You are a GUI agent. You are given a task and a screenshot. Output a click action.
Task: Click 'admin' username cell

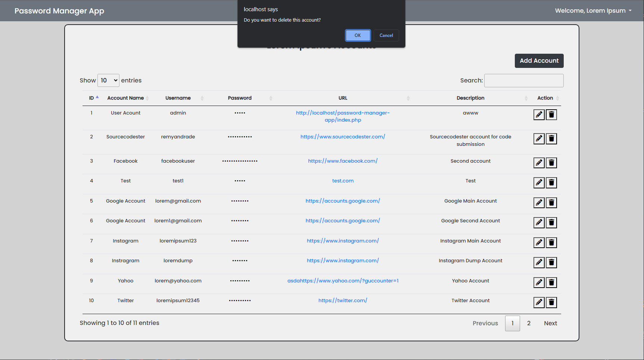[x=178, y=113]
